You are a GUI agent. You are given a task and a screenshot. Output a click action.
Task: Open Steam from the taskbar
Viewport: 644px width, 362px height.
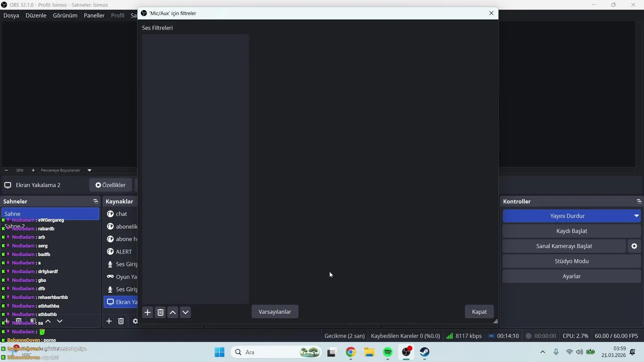point(425,352)
